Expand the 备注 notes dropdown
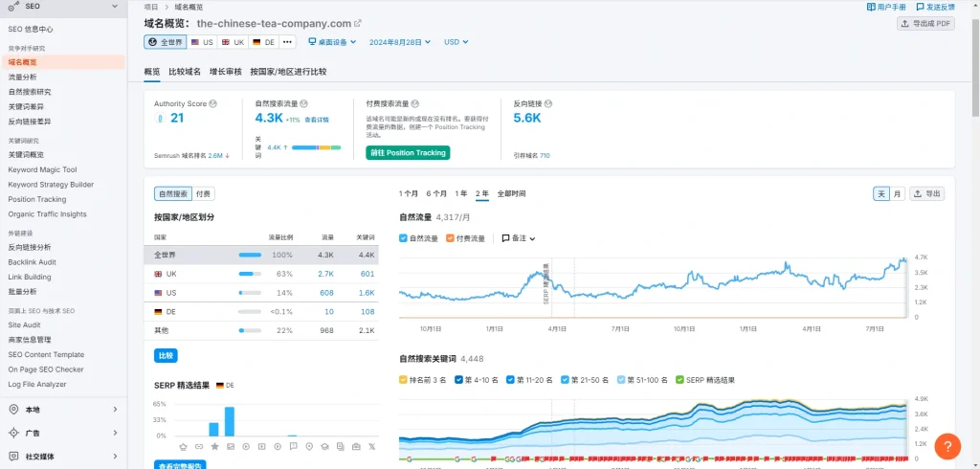980x469 pixels. coord(519,238)
